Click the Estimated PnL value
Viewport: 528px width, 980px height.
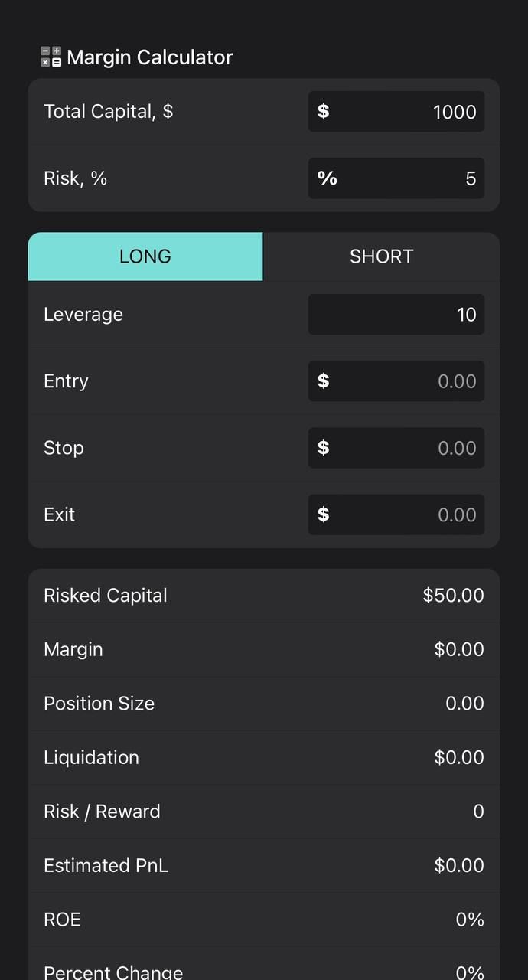point(459,865)
